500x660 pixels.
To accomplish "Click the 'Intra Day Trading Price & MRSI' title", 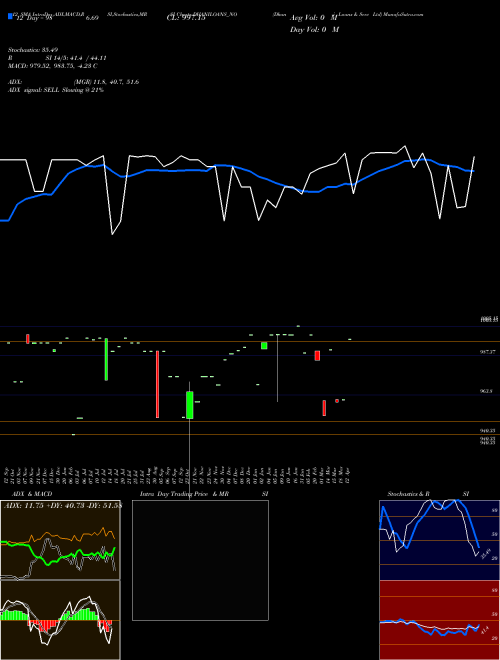I will coord(204,494).
